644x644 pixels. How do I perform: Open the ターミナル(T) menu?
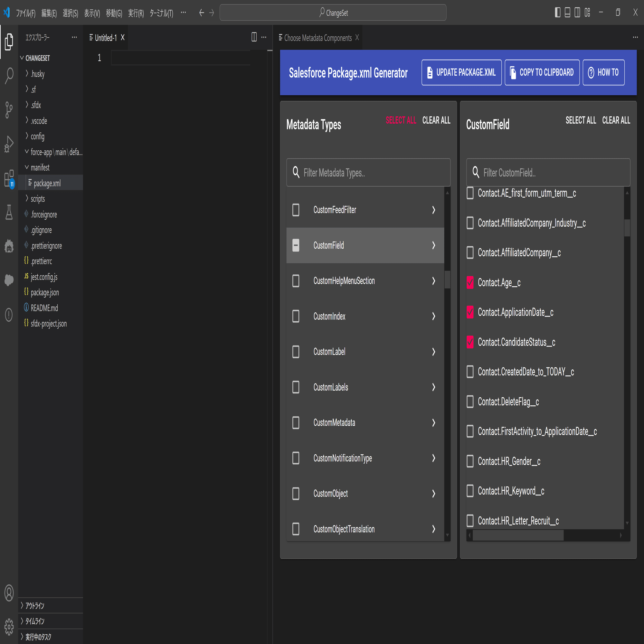pyautogui.click(x=161, y=13)
